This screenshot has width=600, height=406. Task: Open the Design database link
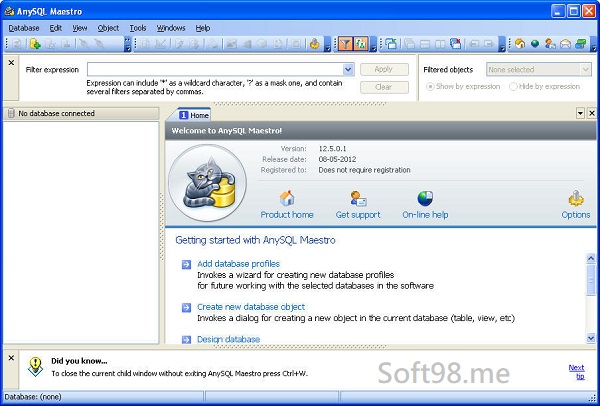[228, 339]
